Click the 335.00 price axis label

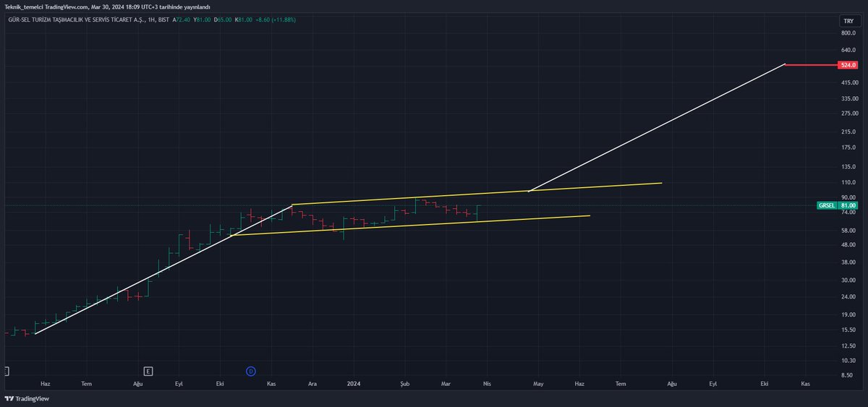pyautogui.click(x=848, y=98)
